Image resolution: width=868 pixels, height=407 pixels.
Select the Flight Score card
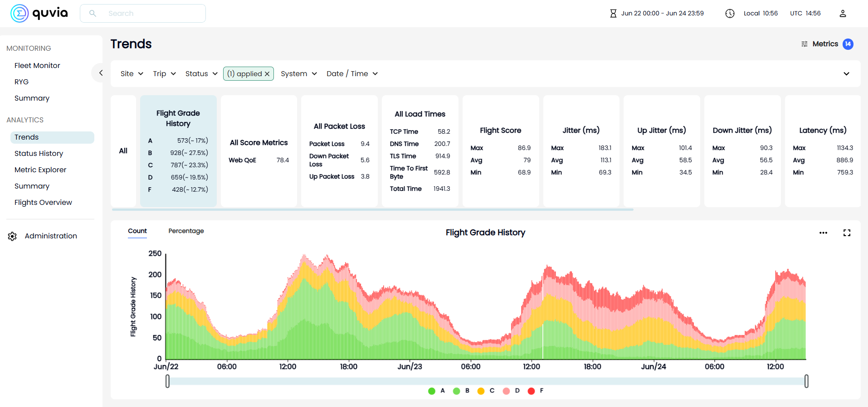coord(501,151)
